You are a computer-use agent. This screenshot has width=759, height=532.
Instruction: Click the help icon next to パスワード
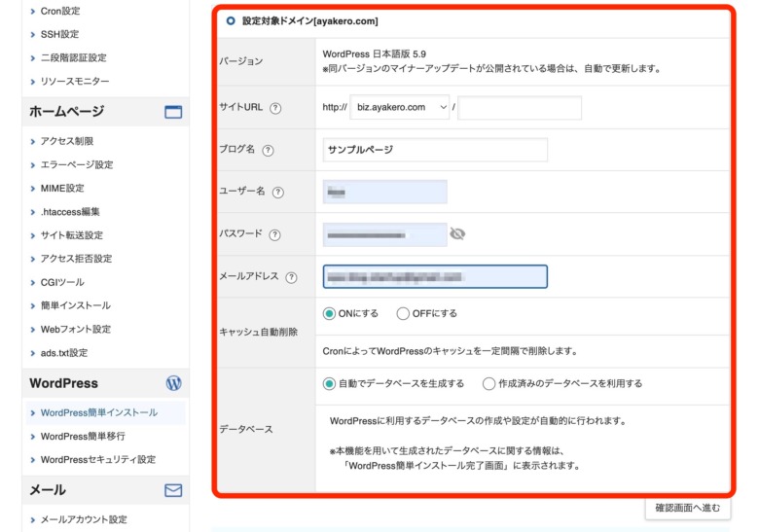[x=274, y=235]
